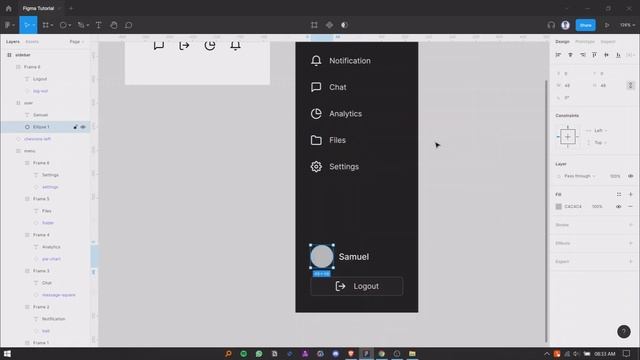This screenshot has width=640, height=360.
Task: Open the shape tools options arrow
Action: pos(70,25)
